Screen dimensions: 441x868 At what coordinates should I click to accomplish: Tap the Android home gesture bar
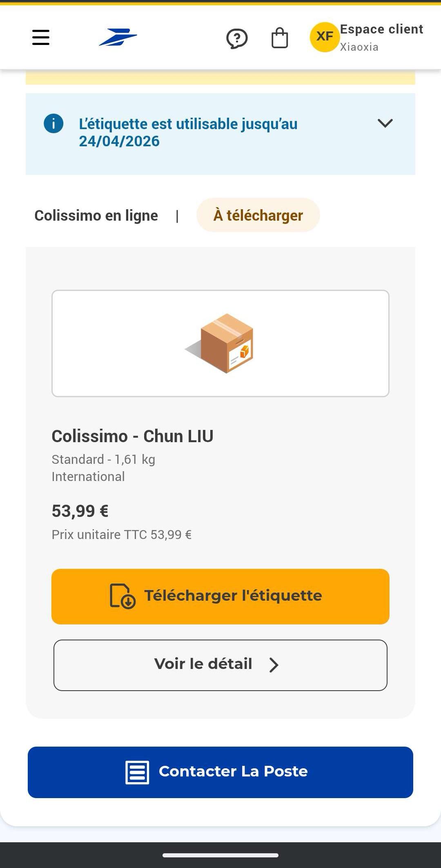[220, 855]
